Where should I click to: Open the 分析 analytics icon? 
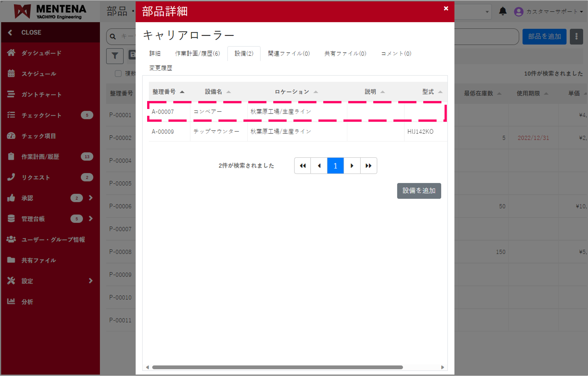click(x=11, y=301)
